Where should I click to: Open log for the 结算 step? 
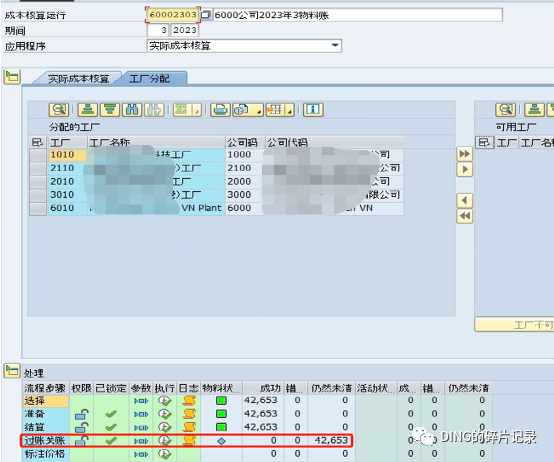click(189, 427)
